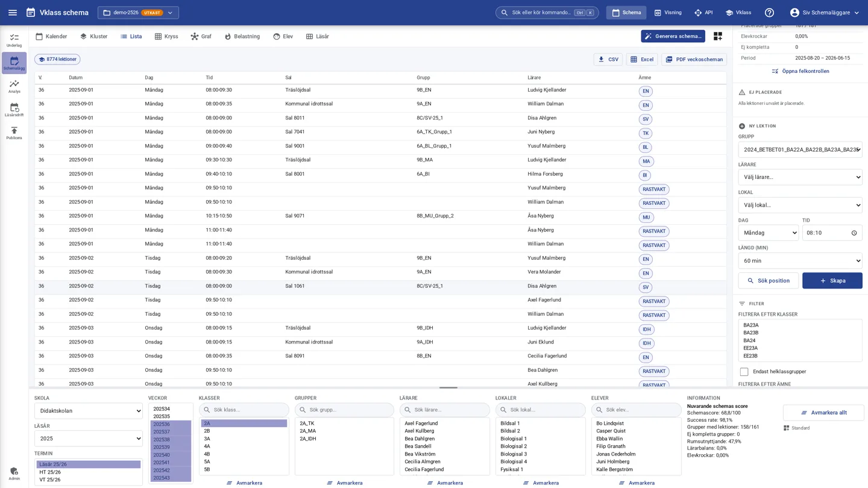Select Bea Dahlgren in Lärare list
Image resolution: width=868 pixels, height=488 pixels.
tap(445, 439)
